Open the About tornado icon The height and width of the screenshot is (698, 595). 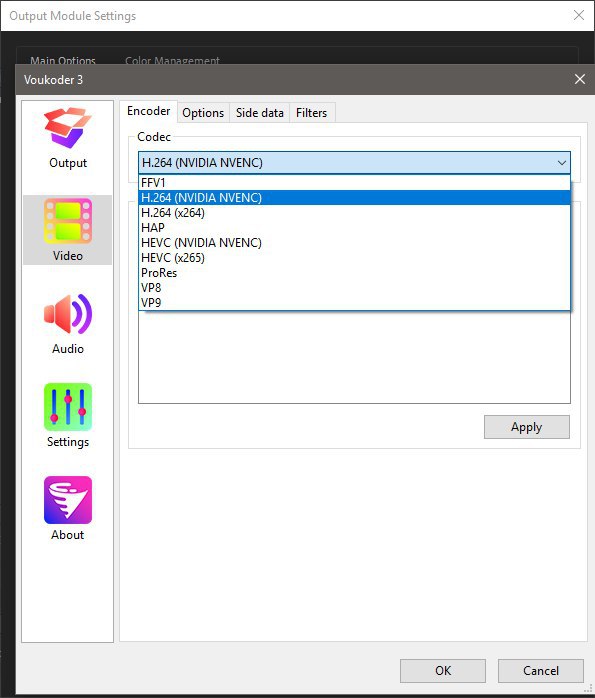point(68,500)
